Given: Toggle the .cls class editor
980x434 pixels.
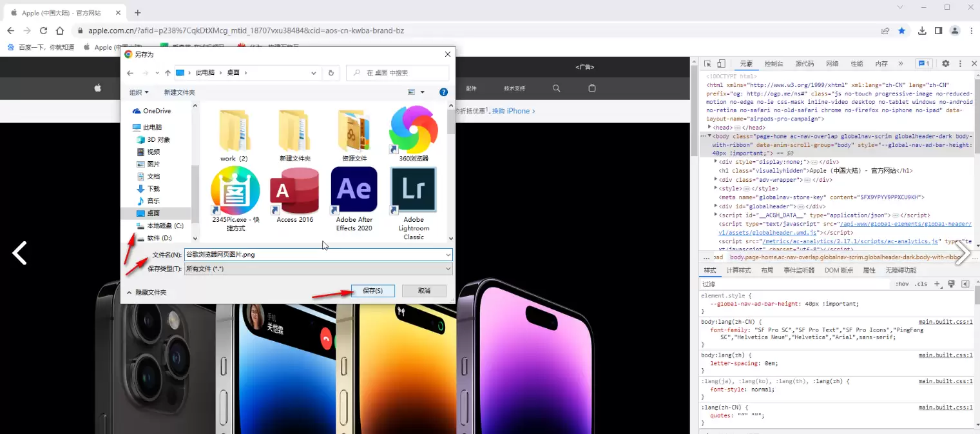Looking at the screenshot, I should click(x=921, y=284).
